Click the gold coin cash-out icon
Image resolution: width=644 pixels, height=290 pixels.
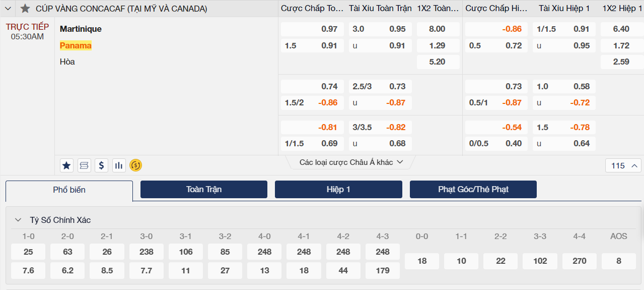136,165
